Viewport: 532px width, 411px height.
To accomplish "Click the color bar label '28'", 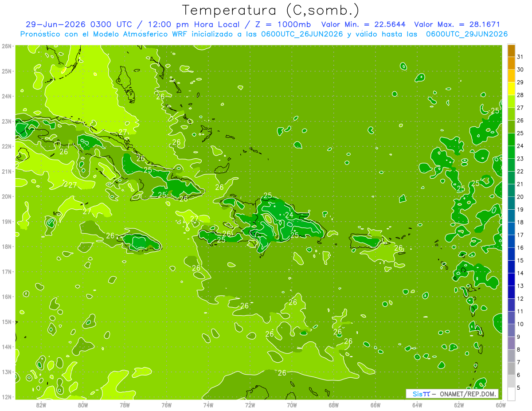I will coord(520,95).
